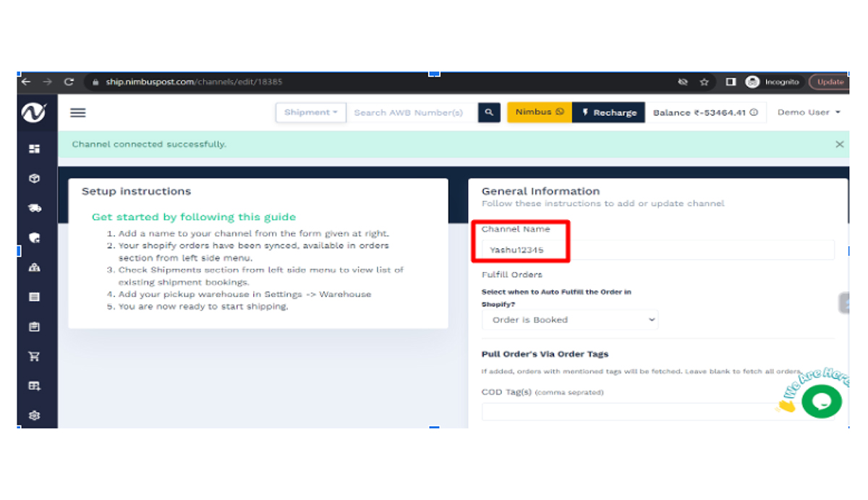Open the live chat support bubble

pyautogui.click(x=822, y=402)
